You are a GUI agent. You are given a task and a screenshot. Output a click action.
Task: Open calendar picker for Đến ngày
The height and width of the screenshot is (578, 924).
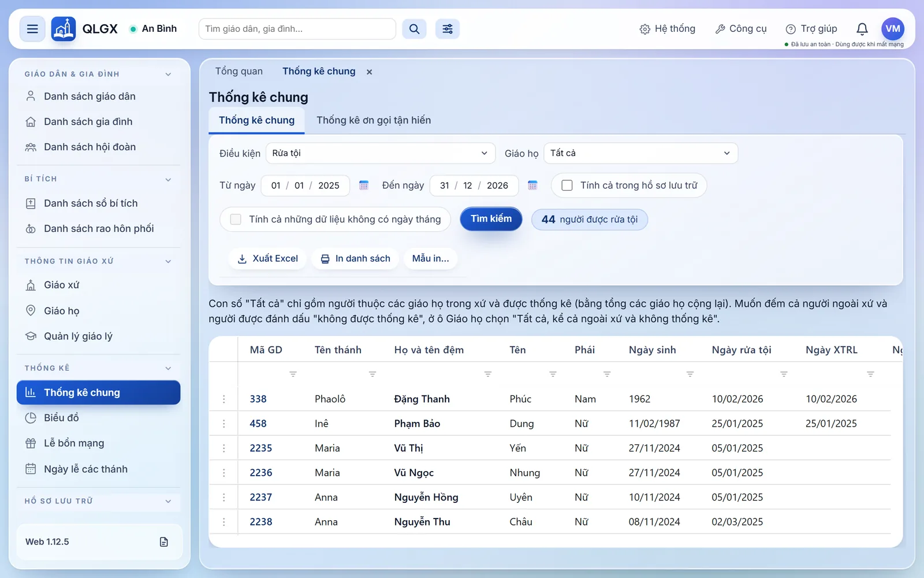(532, 186)
